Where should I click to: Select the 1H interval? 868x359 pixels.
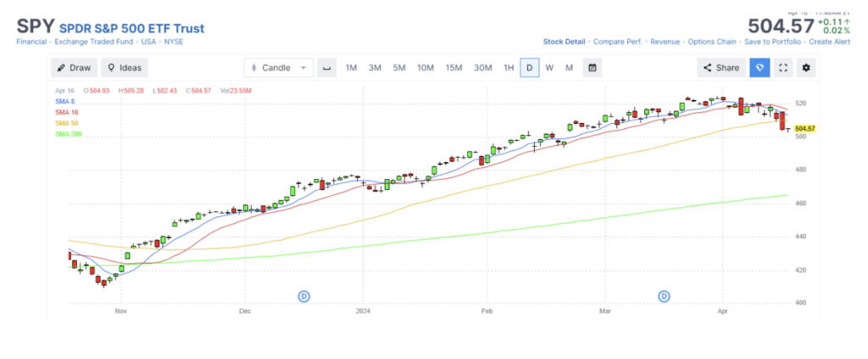509,68
